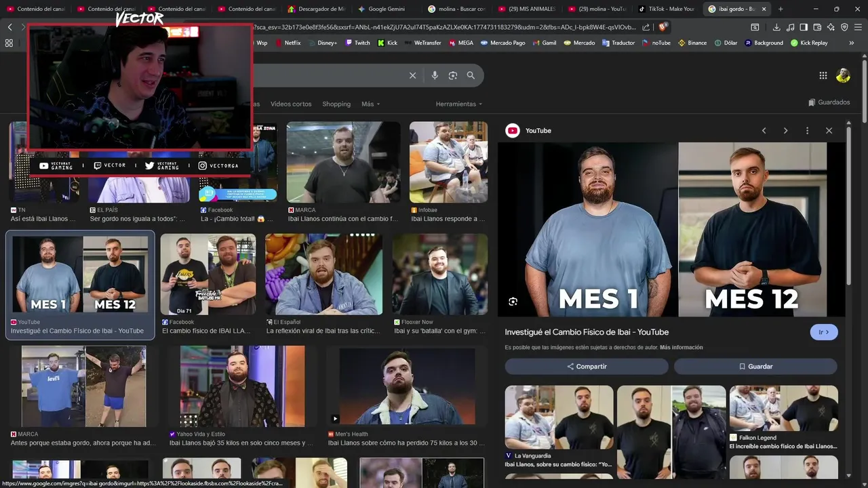Open the MES 1 / MES 12 result thumbnail

point(80,274)
